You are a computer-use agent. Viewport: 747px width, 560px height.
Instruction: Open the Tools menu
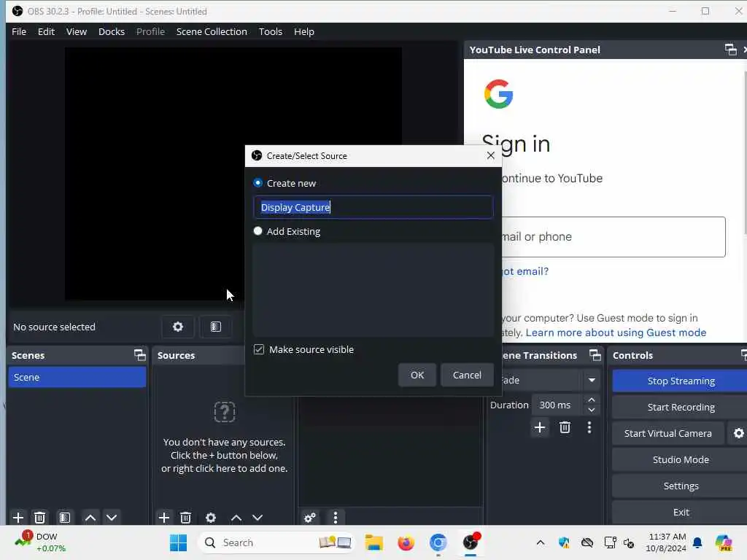270,31
